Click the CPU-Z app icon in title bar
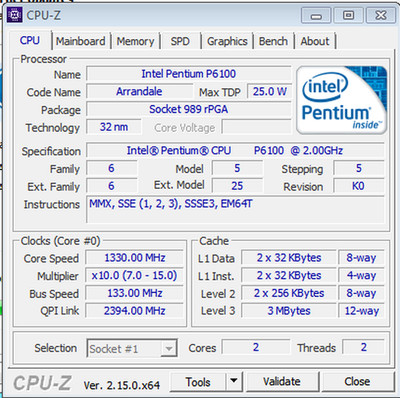 point(15,15)
